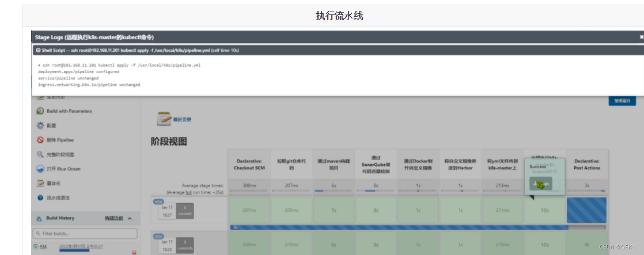Click the 最近变更 notepad icon
This screenshot has width=644, height=255.
pyautogui.click(x=164, y=119)
